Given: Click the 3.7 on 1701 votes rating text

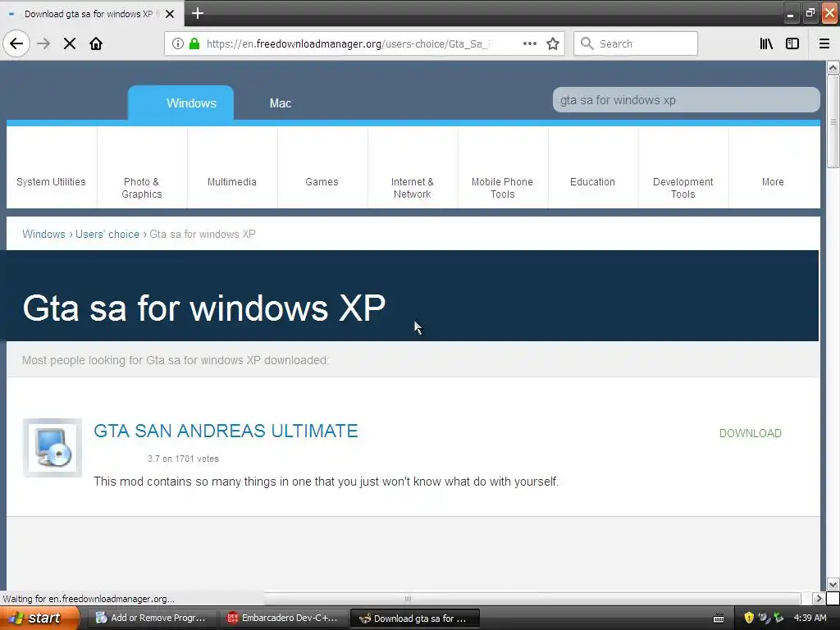Looking at the screenshot, I should [183, 459].
